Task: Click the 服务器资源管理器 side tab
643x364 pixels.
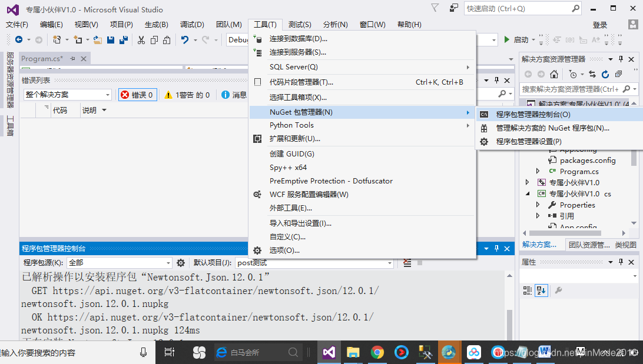Action: (10, 80)
